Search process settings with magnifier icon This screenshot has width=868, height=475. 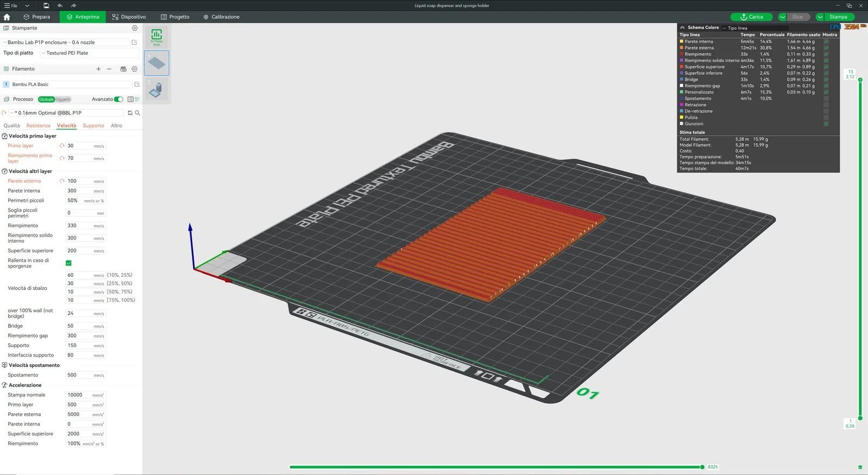click(138, 113)
